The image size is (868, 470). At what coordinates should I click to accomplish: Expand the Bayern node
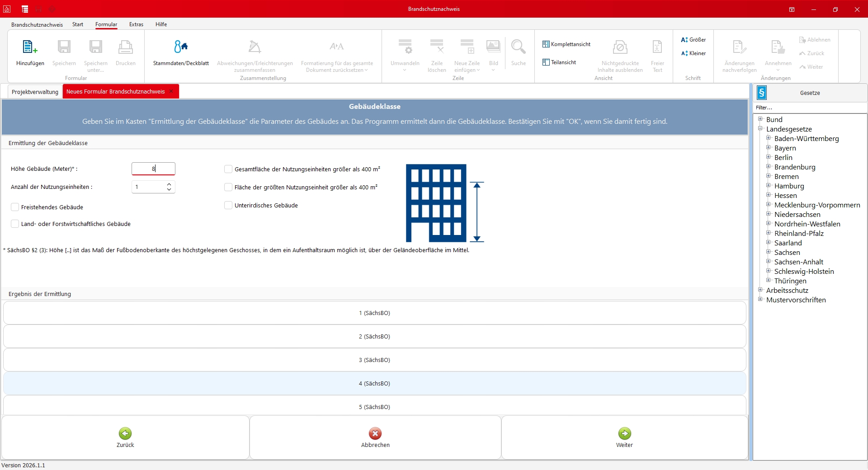(x=768, y=147)
